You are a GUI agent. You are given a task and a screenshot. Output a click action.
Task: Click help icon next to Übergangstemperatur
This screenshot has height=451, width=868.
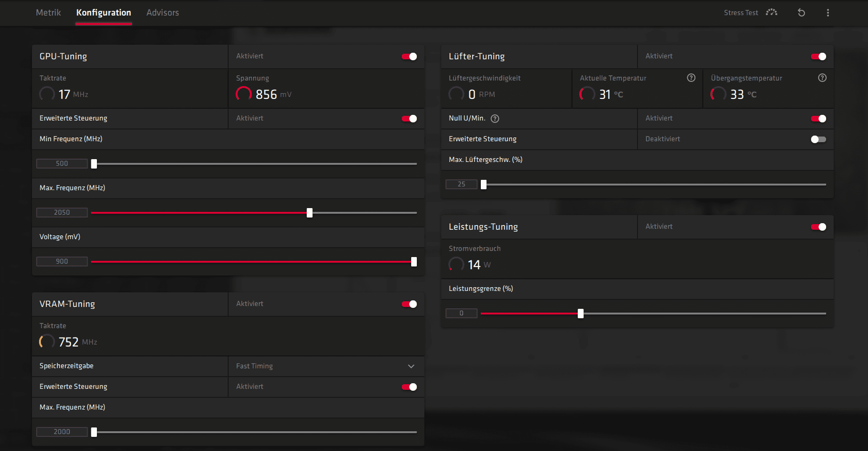click(822, 78)
